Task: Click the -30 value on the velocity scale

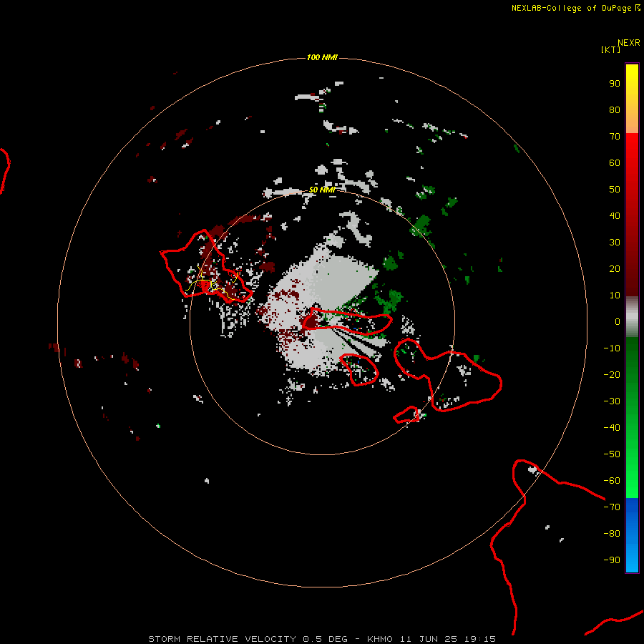Action: (612, 401)
